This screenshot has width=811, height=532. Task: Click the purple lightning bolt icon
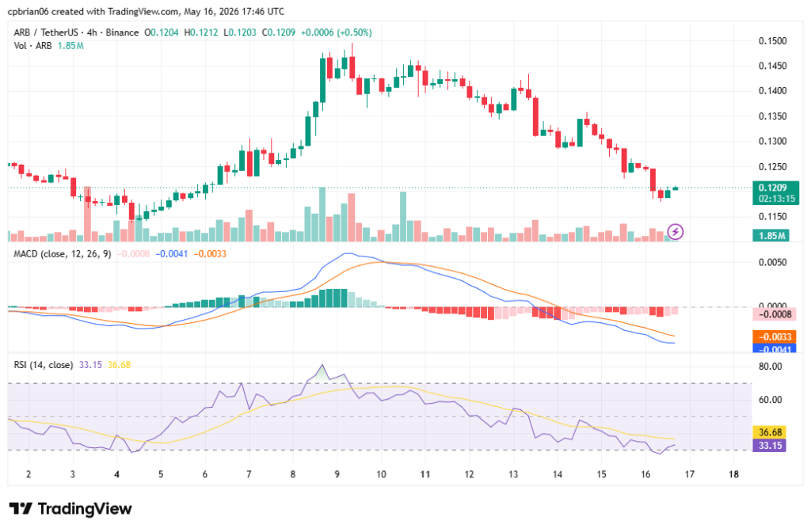tap(675, 232)
